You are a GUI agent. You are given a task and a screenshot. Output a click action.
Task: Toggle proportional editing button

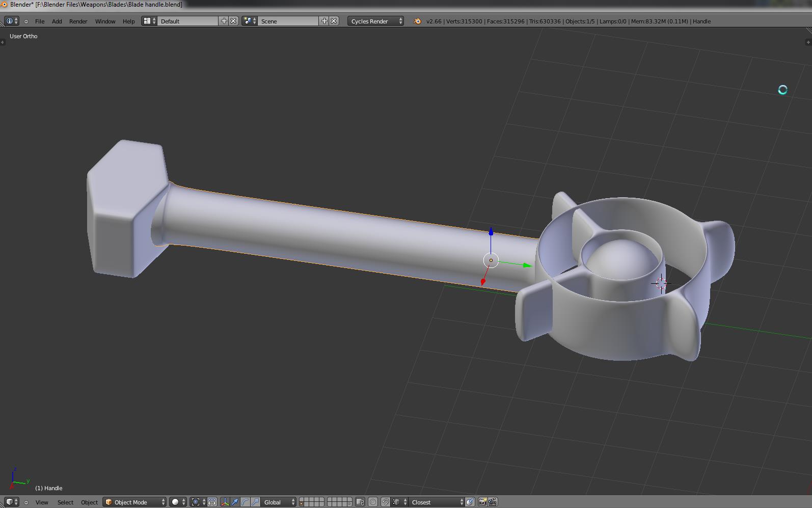(373, 502)
